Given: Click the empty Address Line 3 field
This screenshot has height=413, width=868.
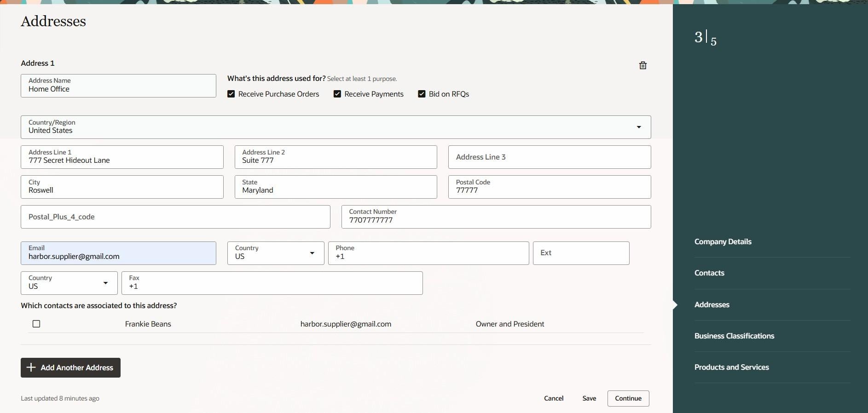Looking at the screenshot, I should coord(550,157).
